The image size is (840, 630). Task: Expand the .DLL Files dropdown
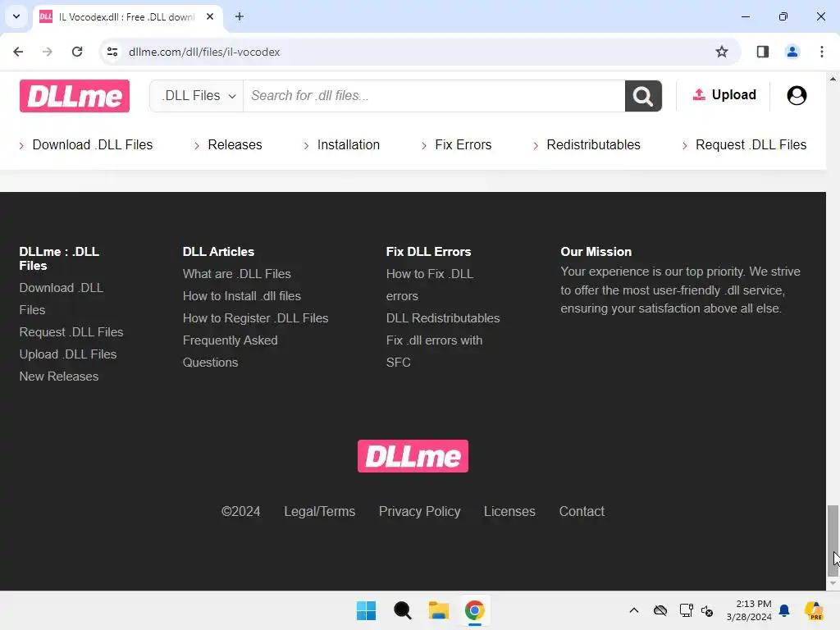197,96
